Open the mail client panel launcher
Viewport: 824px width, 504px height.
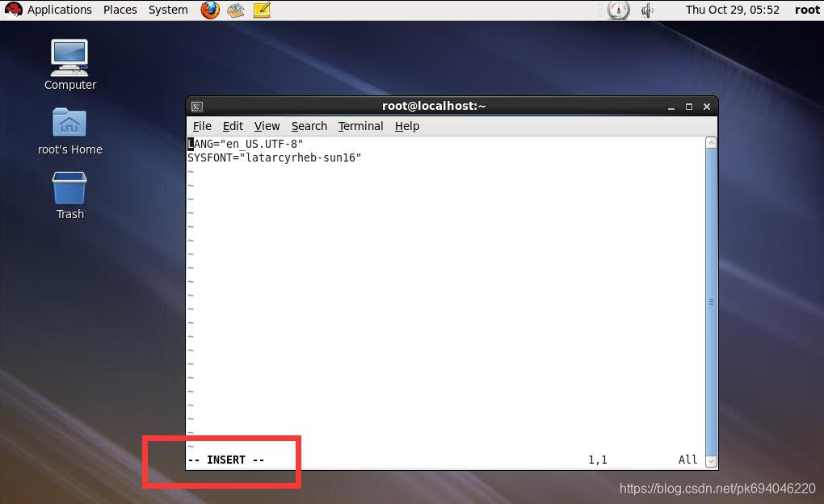pyautogui.click(x=236, y=10)
